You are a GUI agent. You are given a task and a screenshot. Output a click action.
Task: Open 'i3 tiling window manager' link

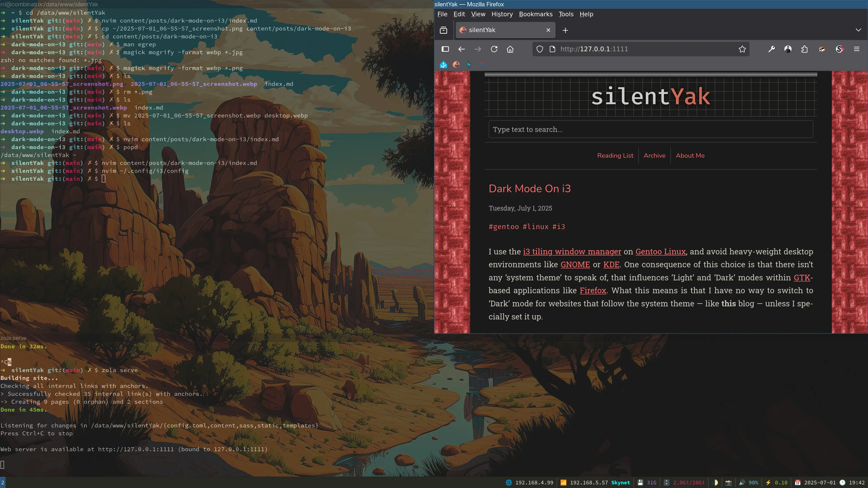[572, 252]
